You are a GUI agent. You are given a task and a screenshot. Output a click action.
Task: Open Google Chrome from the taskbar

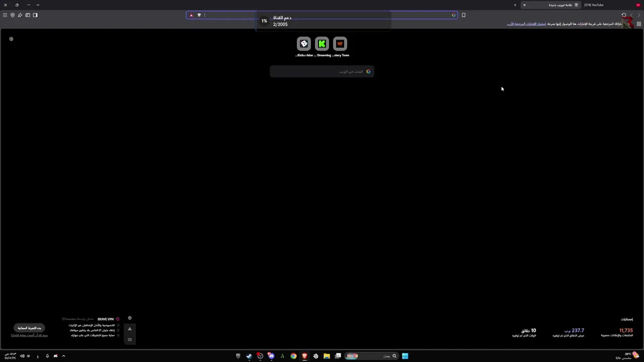coord(293,356)
